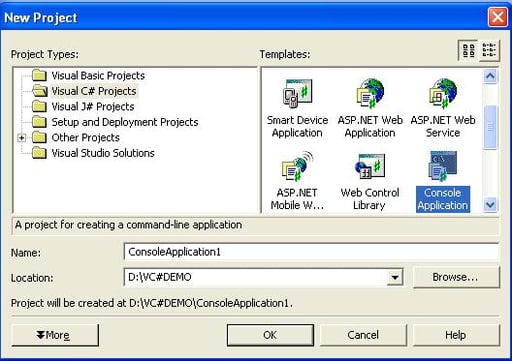Viewport: 512px width, 361px height.
Task: Expand the Other Projects tree node
Action: click(22, 137)
